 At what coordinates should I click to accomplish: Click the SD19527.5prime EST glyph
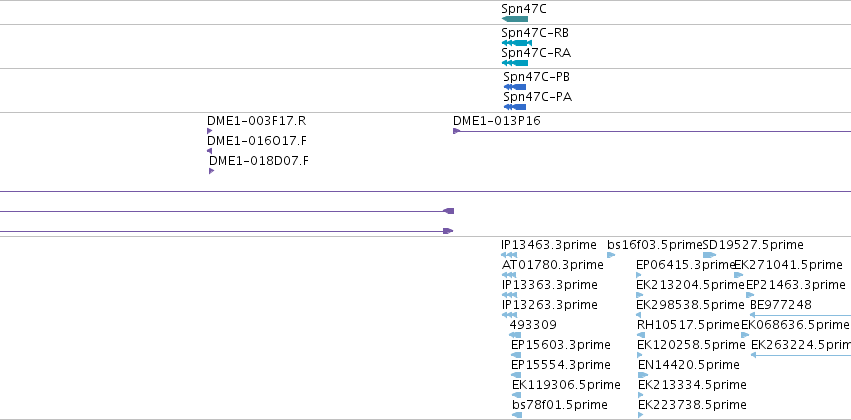pos(709,255)
